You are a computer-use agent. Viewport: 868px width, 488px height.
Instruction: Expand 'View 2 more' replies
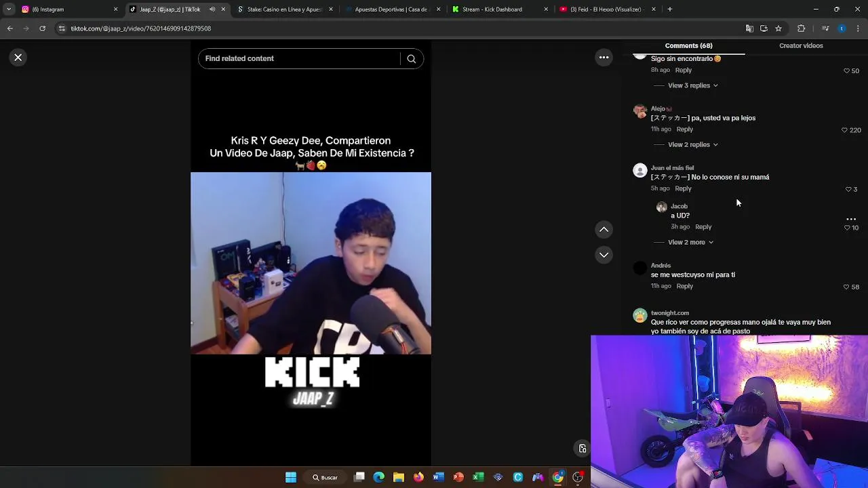point(690,242)
